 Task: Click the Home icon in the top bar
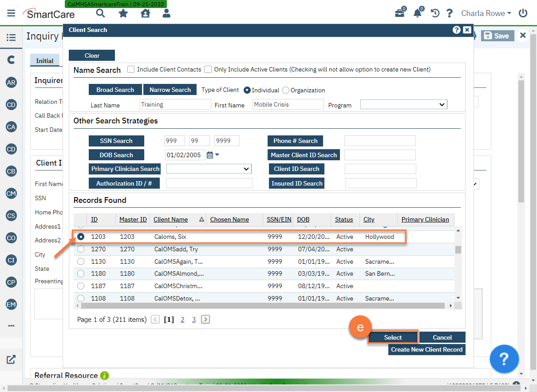146,13
